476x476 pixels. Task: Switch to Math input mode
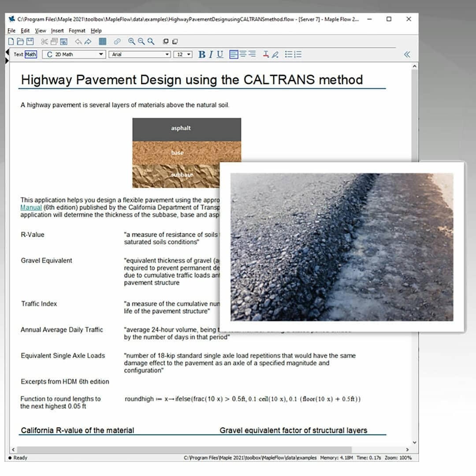click(x=31, y=54)
